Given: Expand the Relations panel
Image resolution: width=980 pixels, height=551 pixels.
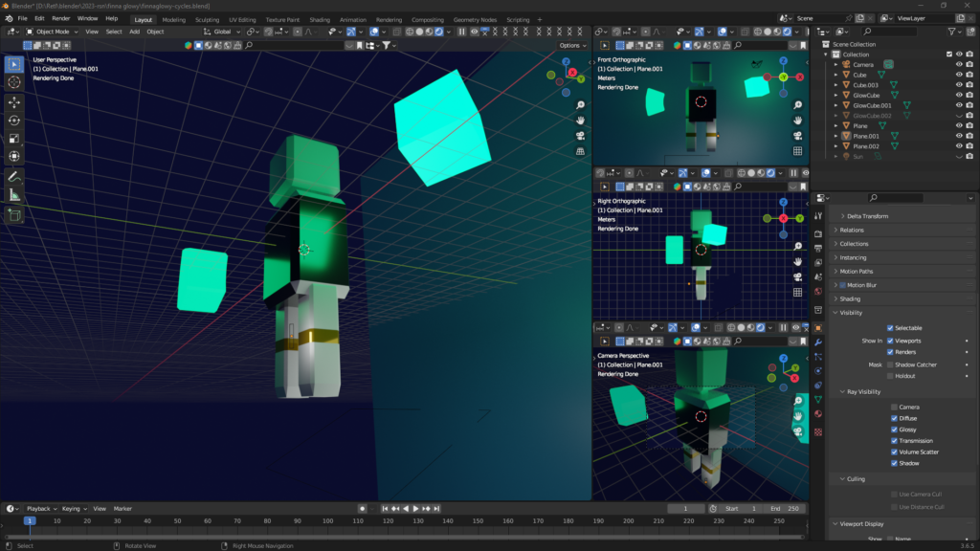Looking at the screenshot, I should tap(851, 230).
